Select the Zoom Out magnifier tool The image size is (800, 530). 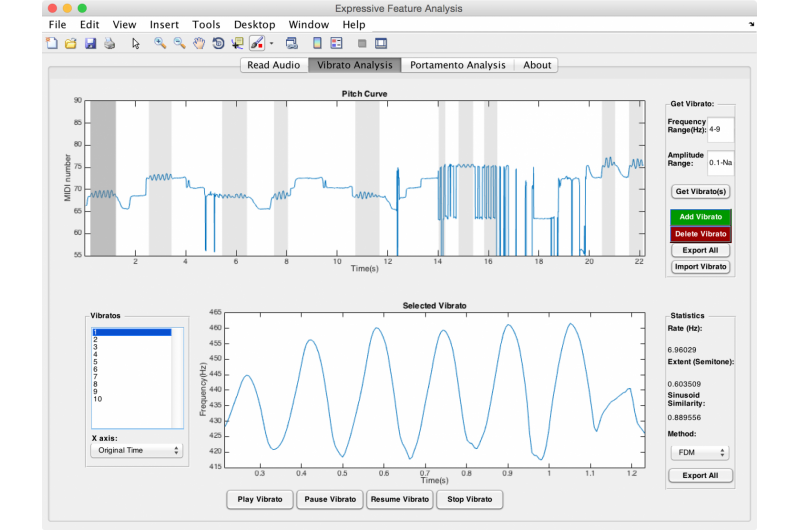click(x=179, y=43)
